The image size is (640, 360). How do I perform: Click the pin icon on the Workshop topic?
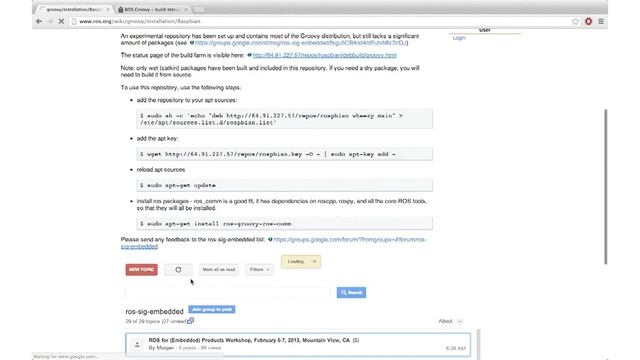(137, 344)
